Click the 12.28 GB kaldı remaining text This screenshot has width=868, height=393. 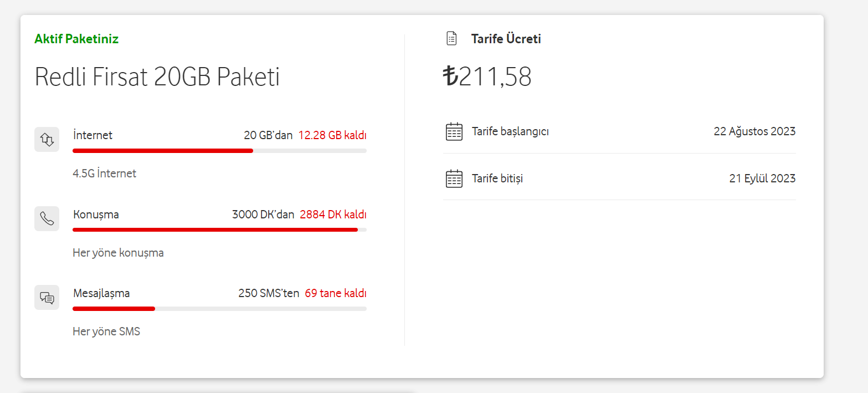[x=332, y=135]
